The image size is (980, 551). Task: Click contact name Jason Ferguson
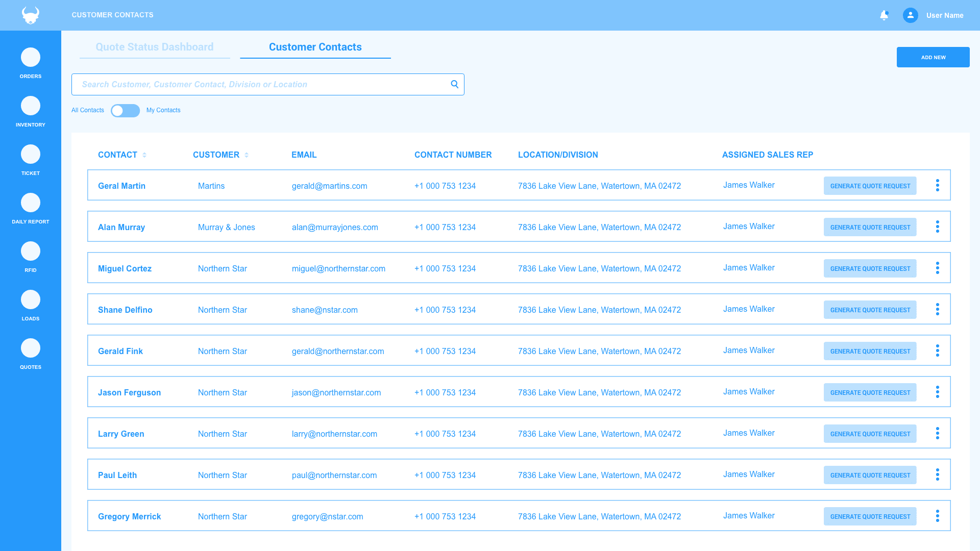(x=129, y=392)
